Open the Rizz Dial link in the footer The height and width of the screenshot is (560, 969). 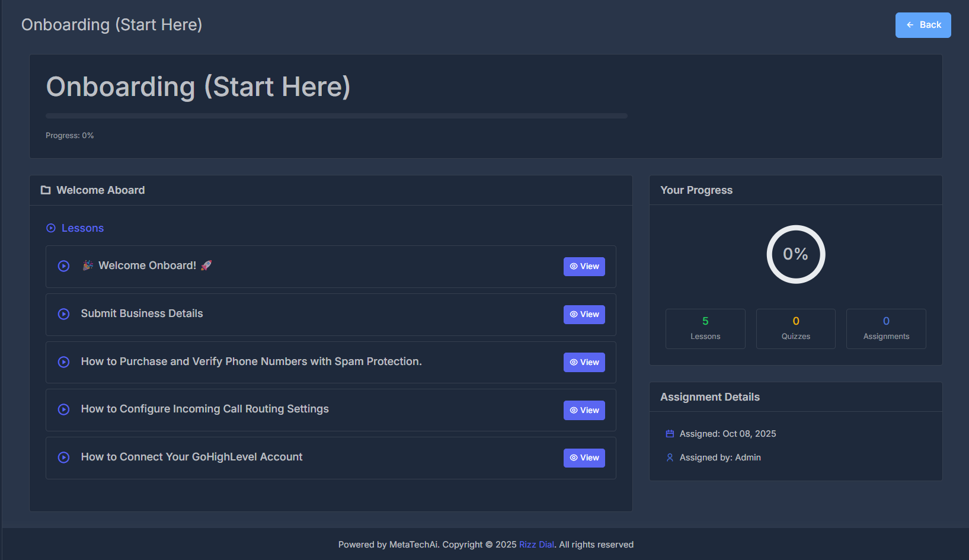[x=536, y=544]
